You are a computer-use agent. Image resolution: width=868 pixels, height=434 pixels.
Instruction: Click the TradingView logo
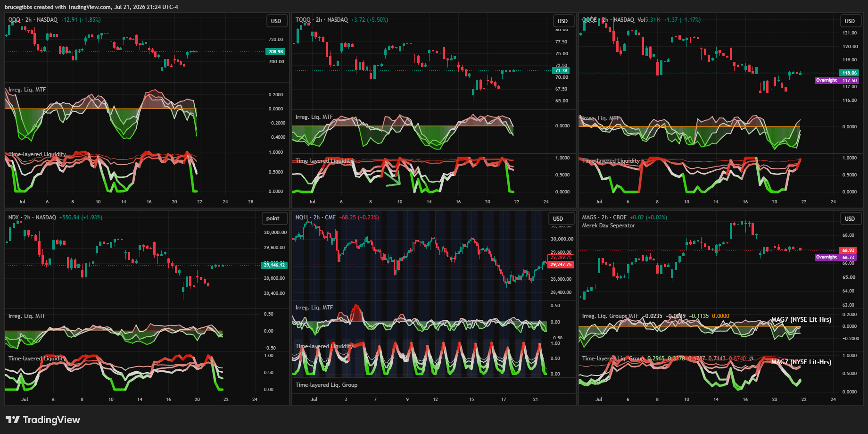(43, 420)
